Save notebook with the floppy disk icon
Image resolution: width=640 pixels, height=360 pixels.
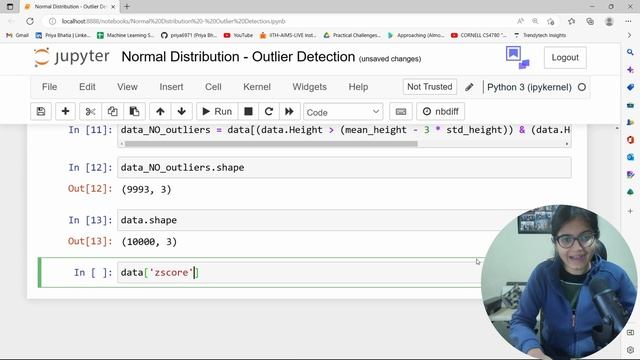tap(41, 111)
